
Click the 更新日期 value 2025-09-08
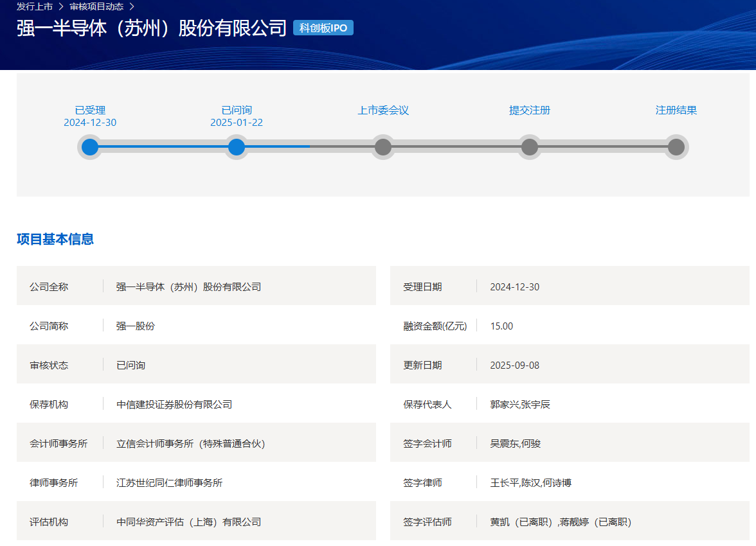coord(515,365)
